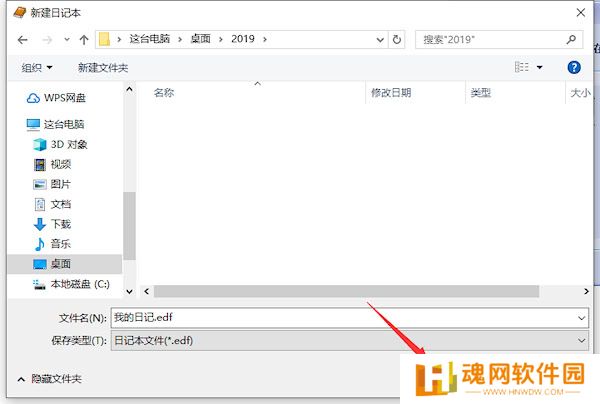600x404 pixels.
Task: Click the folder icon in address bar
Action: [104, 39]
